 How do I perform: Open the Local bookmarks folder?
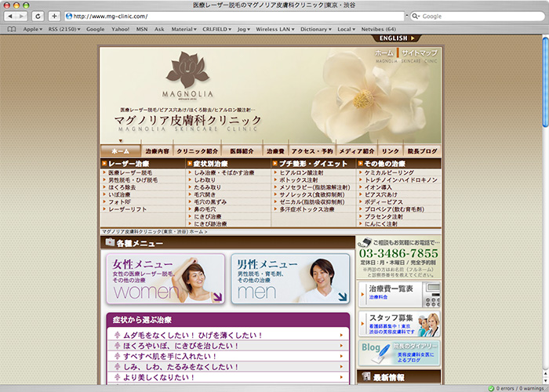click(347, 30)
